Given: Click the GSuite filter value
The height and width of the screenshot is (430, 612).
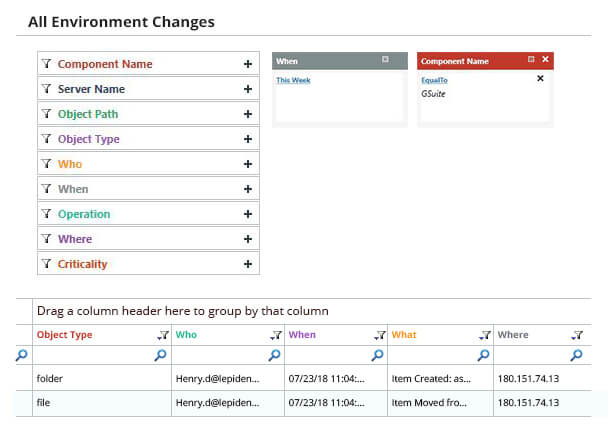Looking at the screenshot, I should [433, 94].
